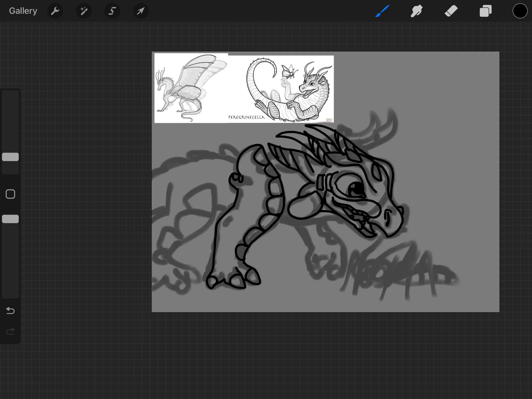Undo the last stroke
Image resolution: width=532 pixels, height=399 pixels.
(10, 311)
